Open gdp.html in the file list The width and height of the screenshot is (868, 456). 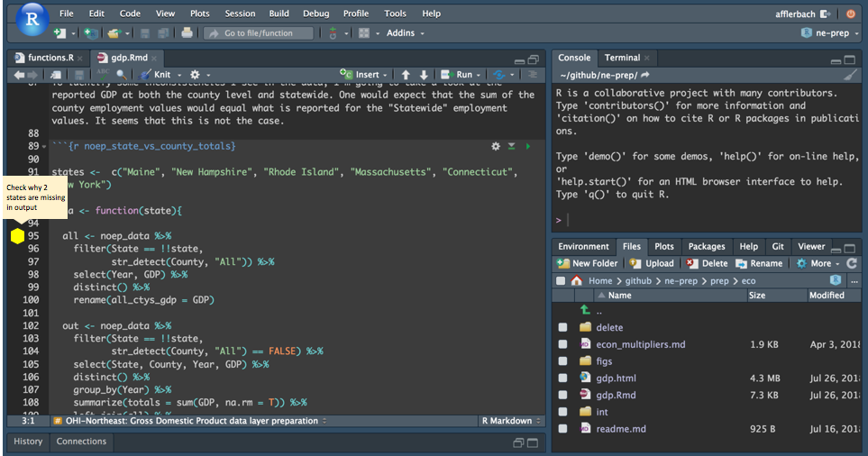coord(616,378)
